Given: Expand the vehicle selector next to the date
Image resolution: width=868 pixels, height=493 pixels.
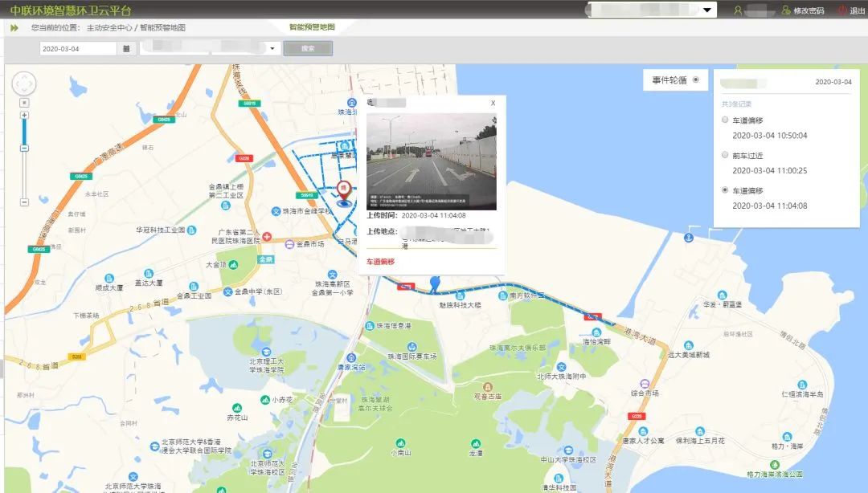Looking at the screenshot, I should (x=272, y=47).
